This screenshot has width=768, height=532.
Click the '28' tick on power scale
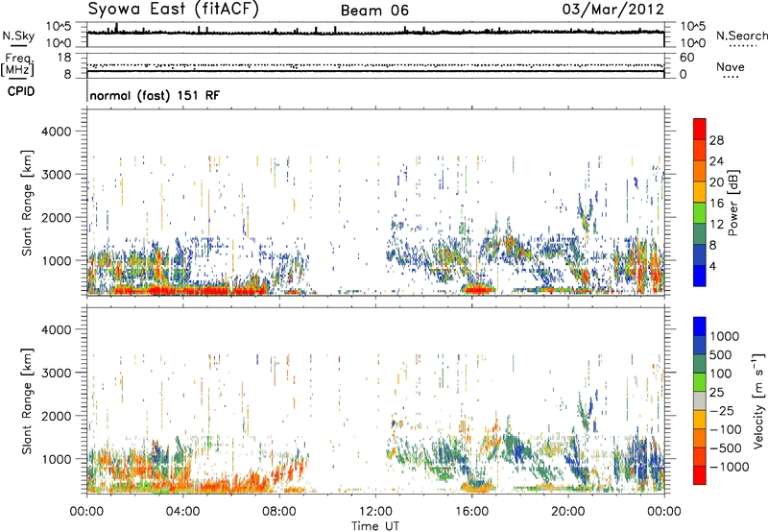pos(716,140)
